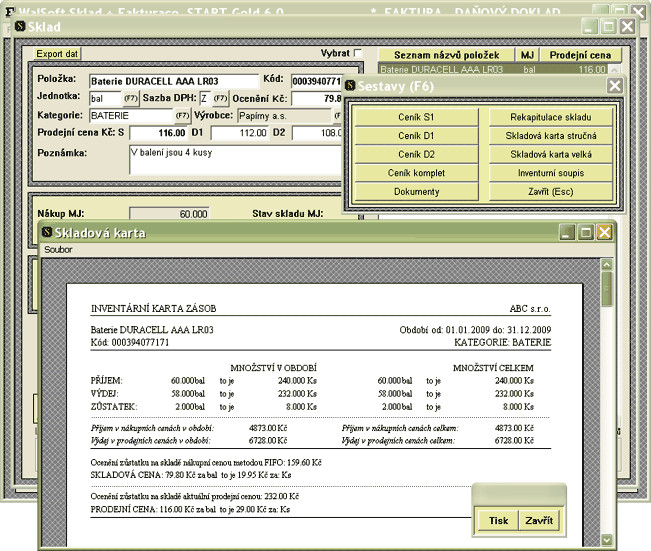Click the INVENTÁRNÍ KARTA ZÁSOB heading
Screen dimensions: 651x551
[x=154, y=309]
